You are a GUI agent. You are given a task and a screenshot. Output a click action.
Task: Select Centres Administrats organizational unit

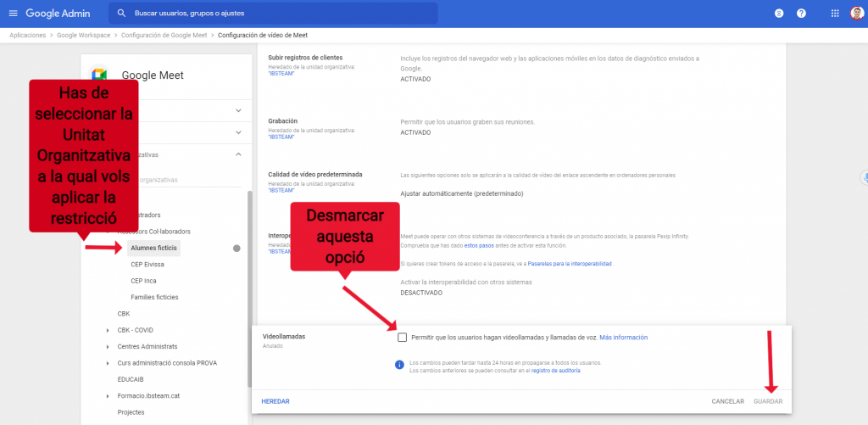tap(147, 346)
